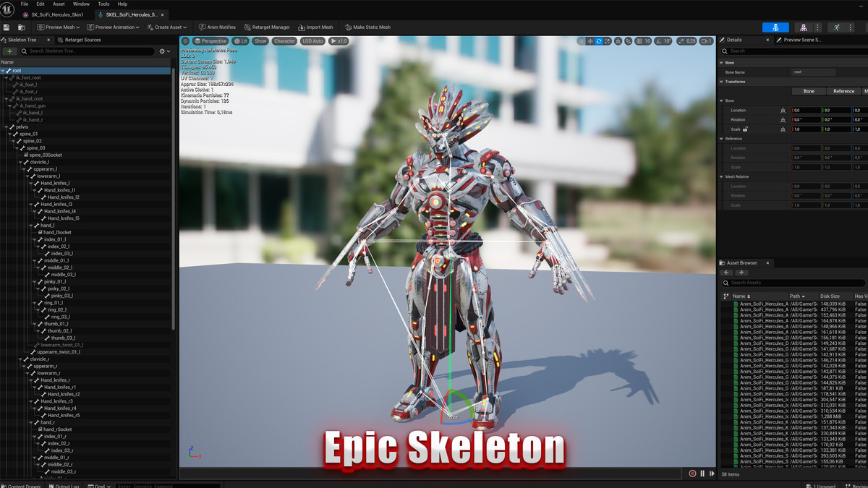Open Skeleton Tree settings gear
This screenshot has height=488, width=868.
pyautogui.click(x=164, y=51)
